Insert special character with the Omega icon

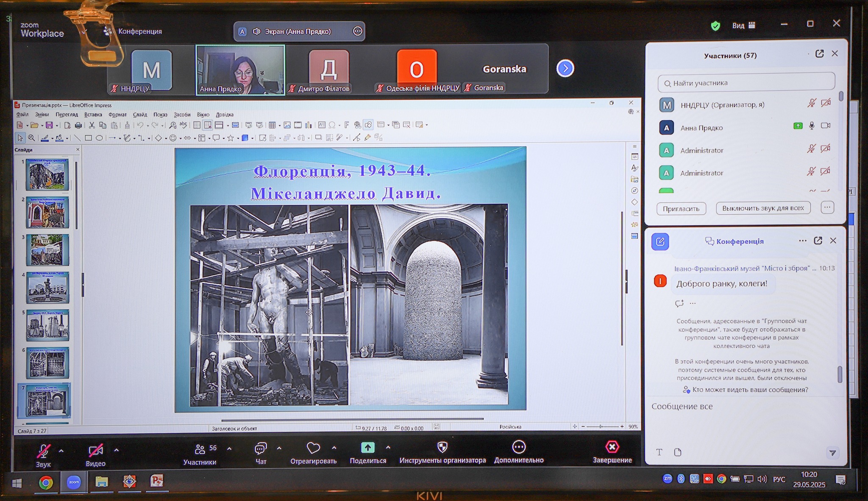(x=332, y=125)
